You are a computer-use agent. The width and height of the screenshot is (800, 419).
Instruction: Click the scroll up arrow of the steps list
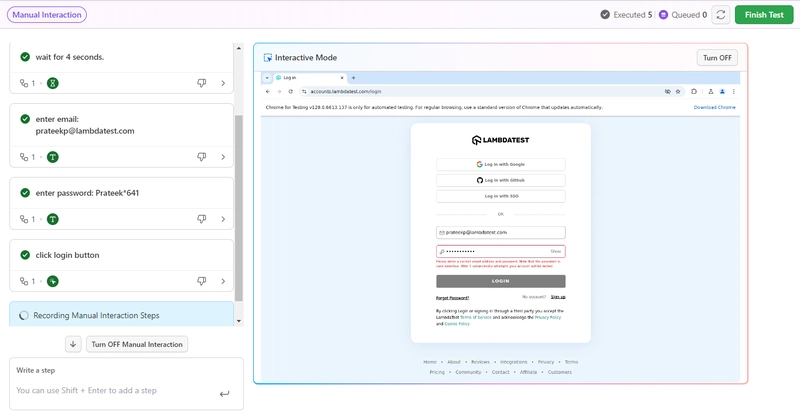[238, 48]
